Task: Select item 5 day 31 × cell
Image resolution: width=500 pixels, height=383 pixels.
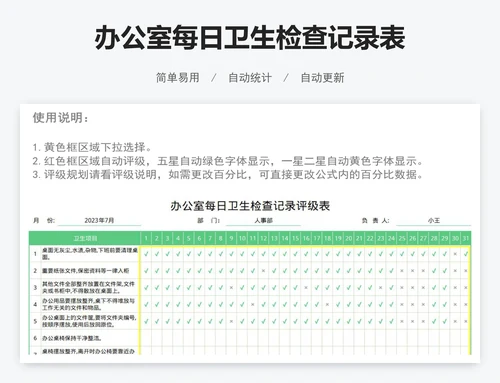Action: tap(466, 321)
